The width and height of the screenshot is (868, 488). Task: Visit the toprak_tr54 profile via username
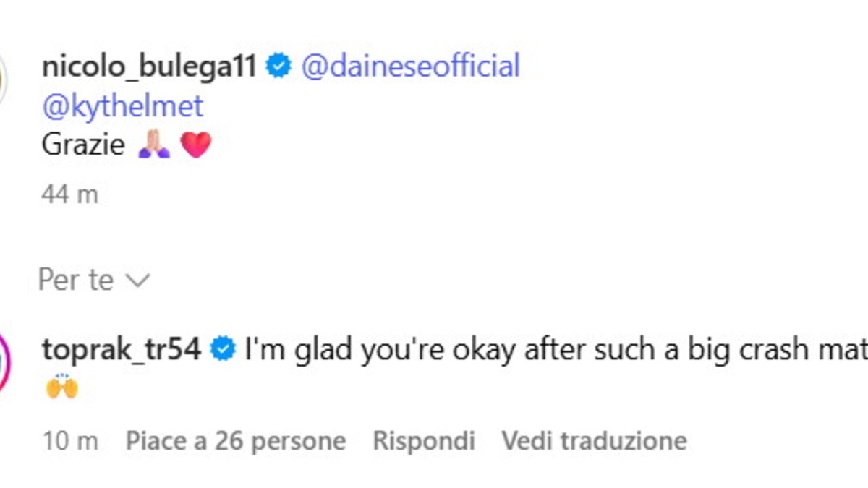pyautogui.click(x=121, y=350)
